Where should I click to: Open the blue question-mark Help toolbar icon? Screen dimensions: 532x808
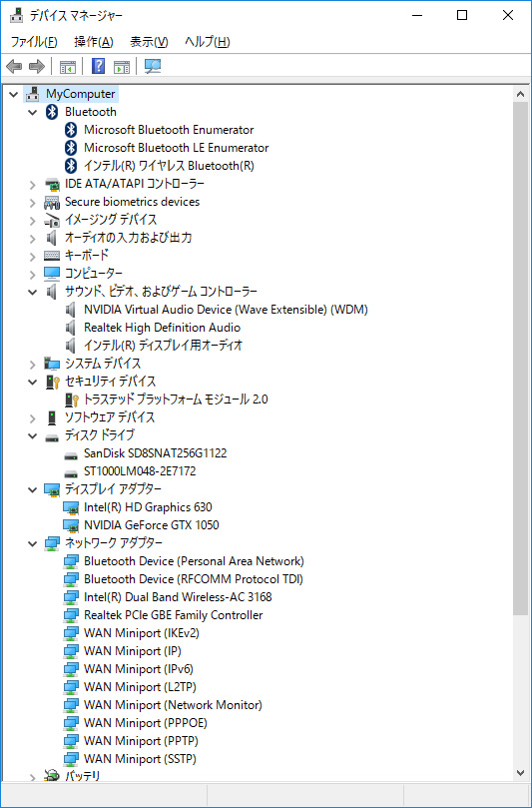98,66
